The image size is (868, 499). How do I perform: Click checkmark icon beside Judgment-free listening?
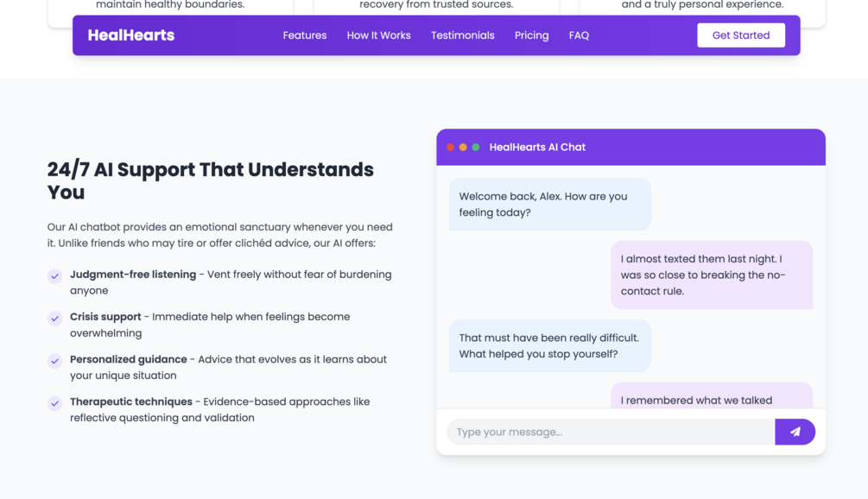[x=54, y=275]
